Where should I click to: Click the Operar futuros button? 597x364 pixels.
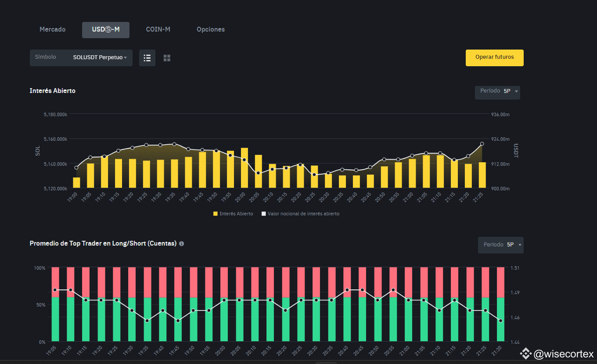(x=494, y=57)
